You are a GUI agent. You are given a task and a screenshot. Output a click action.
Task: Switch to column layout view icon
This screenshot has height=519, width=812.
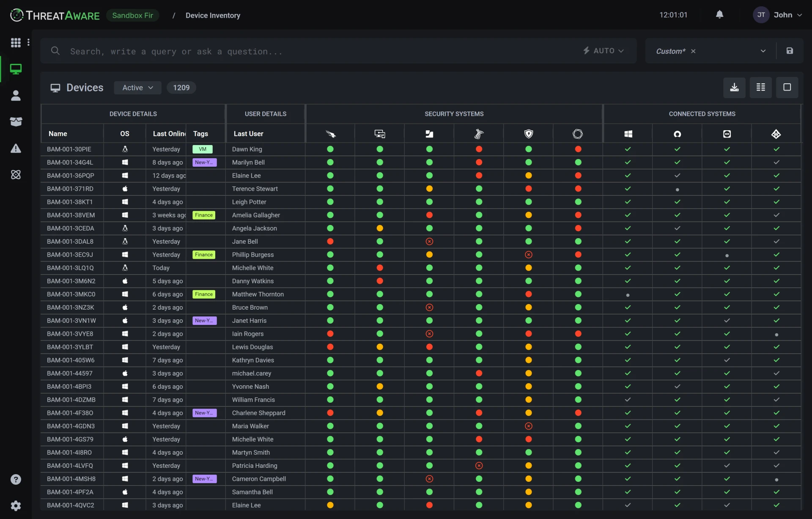760,88
